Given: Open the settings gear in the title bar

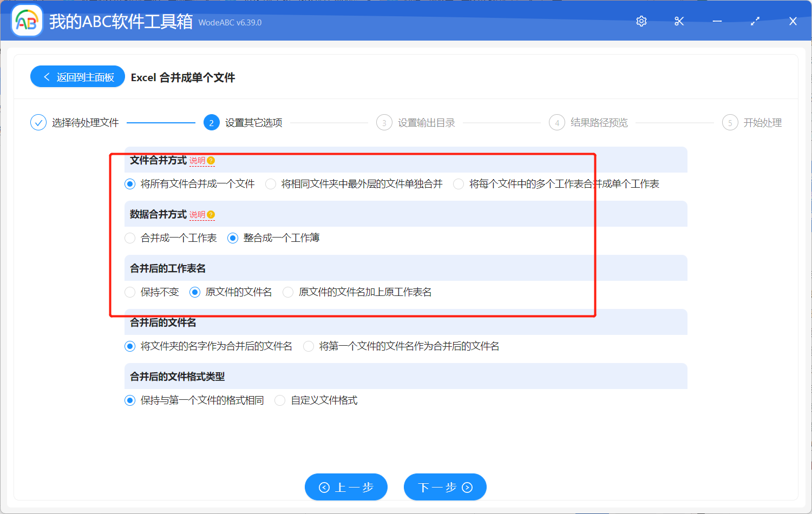Looking at the screenshot, I should click(641, 21).
